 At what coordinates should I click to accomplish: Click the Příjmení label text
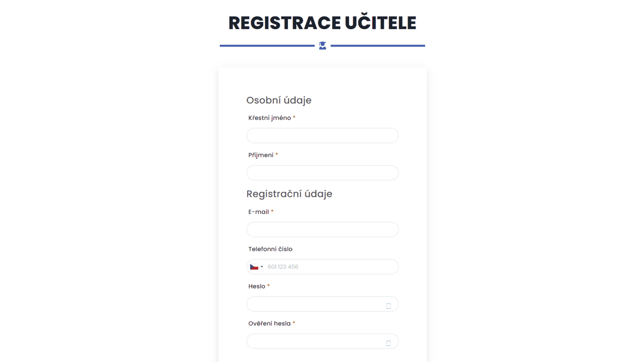click(x=261, y=155)
